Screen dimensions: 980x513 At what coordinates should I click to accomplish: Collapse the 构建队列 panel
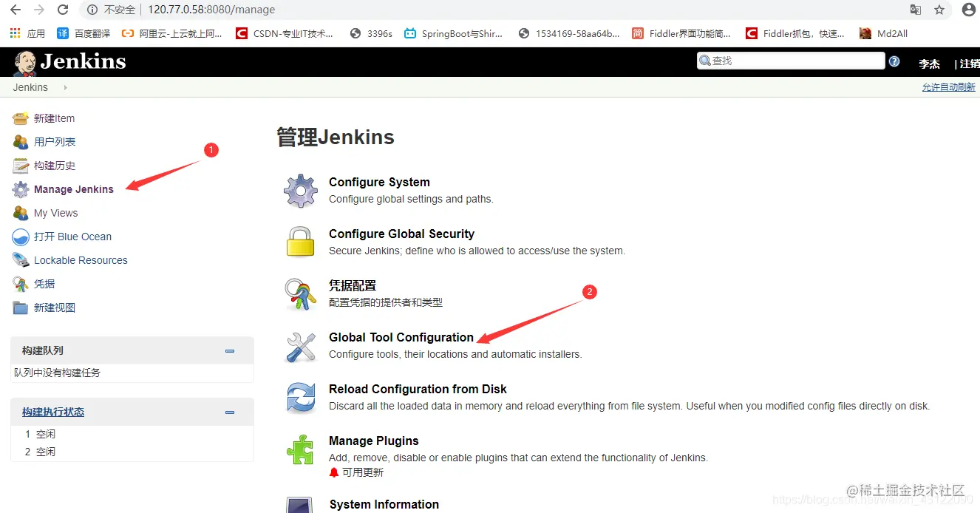pos(230,351)
